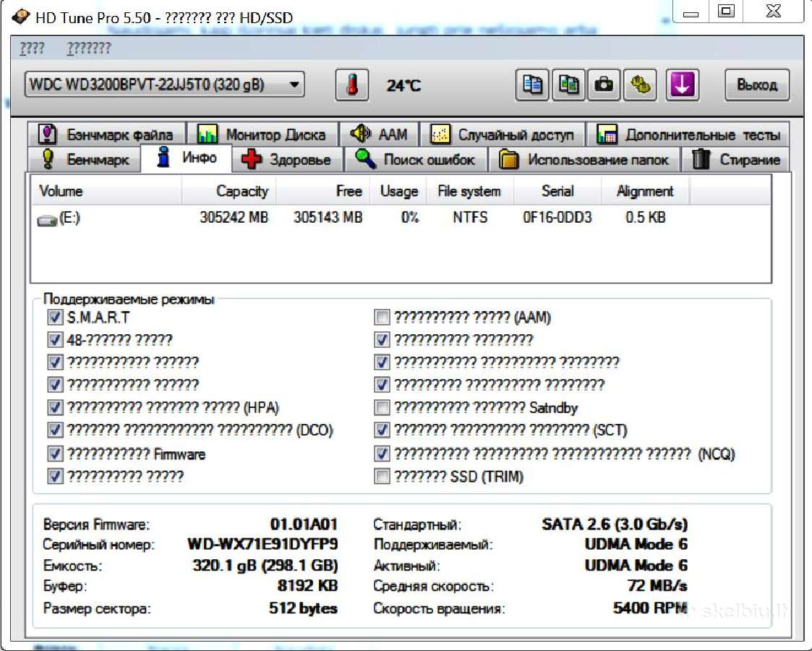Click capacity value 320.1 gB (298.1 GB)
The width and height of the screenshot is (812, 651).
coord(265,565)
